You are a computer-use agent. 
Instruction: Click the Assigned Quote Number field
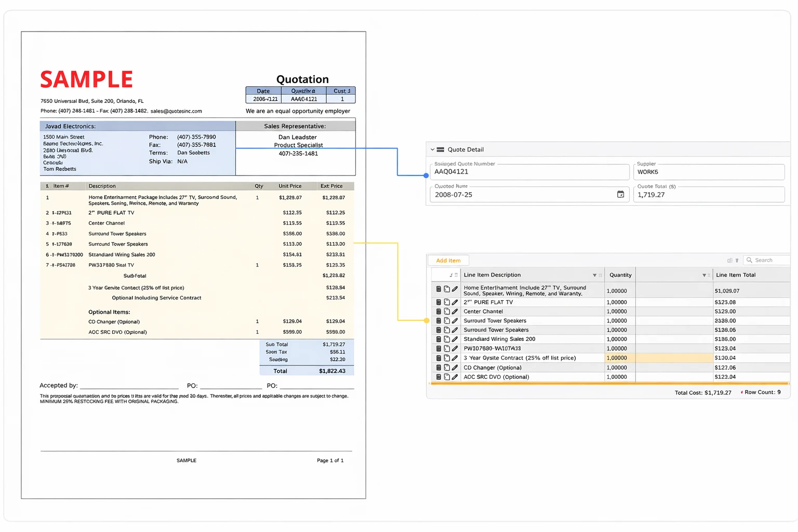click(x=530, y=172)
